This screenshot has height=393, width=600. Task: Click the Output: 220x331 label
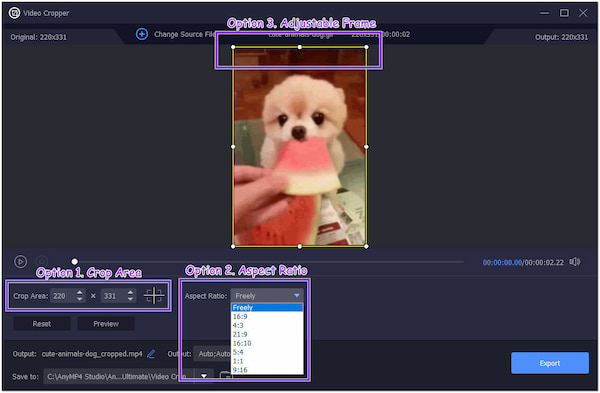[x=561, y=37]
